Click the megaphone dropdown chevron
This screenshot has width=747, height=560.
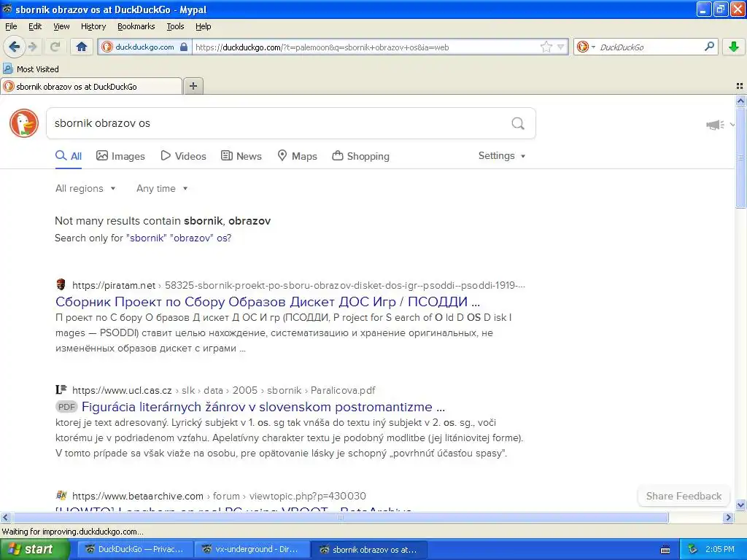(732, 125)
